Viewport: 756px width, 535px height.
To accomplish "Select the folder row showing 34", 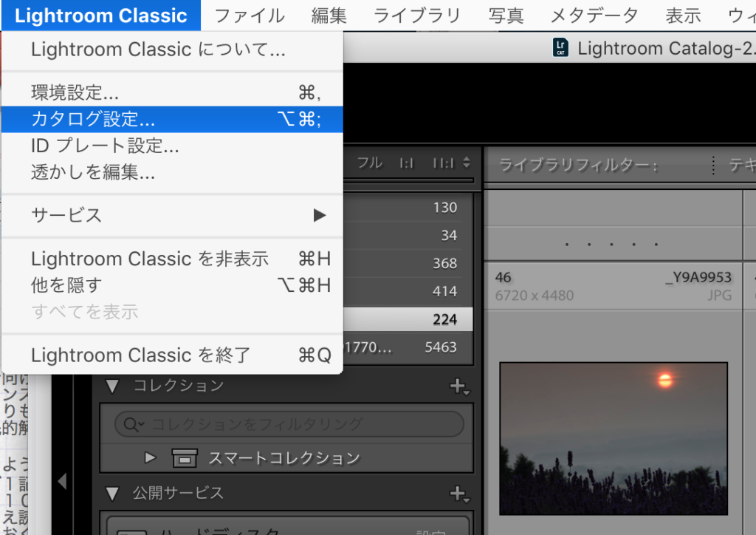I will [x=408, y=236].
